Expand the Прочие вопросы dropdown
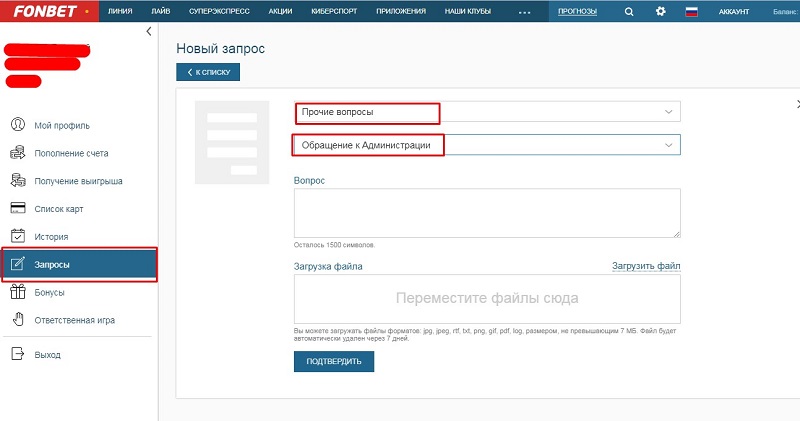The image size is (800, 421). (668, 112)
